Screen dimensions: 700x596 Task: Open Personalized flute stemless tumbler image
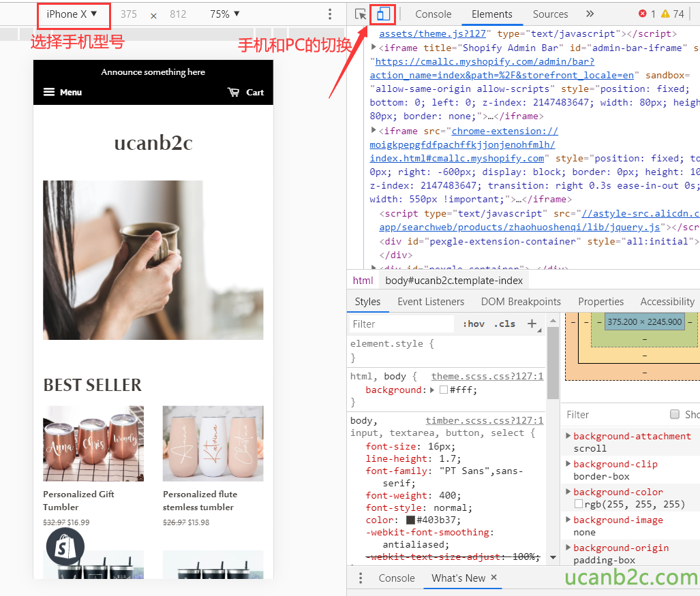pyautogui.click(x=213, y=443)
